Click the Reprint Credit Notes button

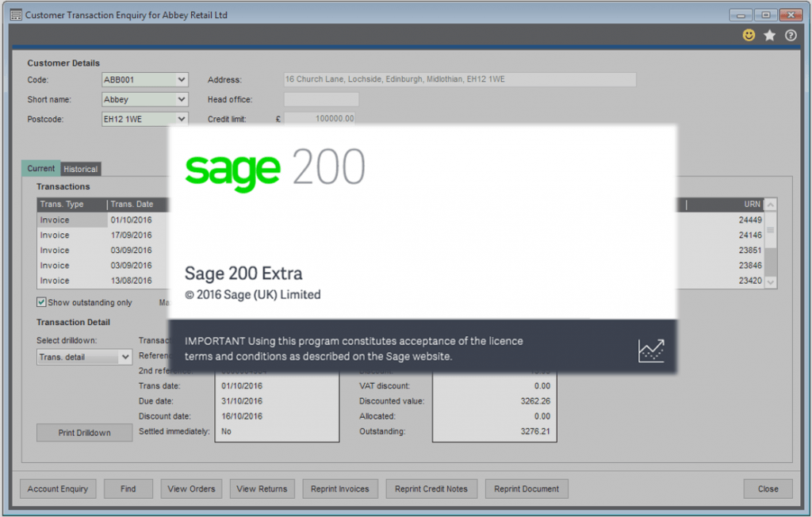[x=431, y=488]
